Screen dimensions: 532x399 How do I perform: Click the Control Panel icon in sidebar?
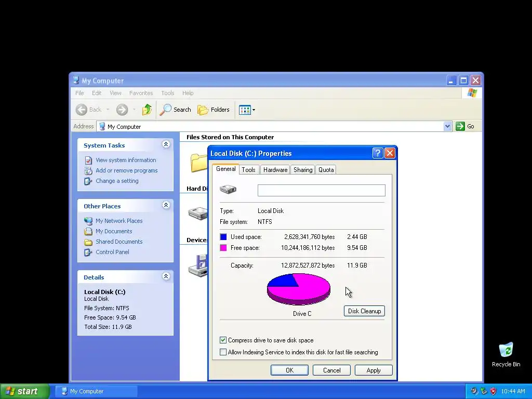pos(88,252)
